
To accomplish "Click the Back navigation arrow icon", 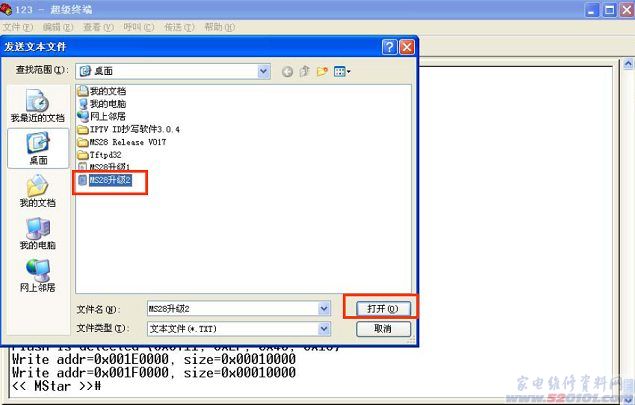I will tap(288, 71).
